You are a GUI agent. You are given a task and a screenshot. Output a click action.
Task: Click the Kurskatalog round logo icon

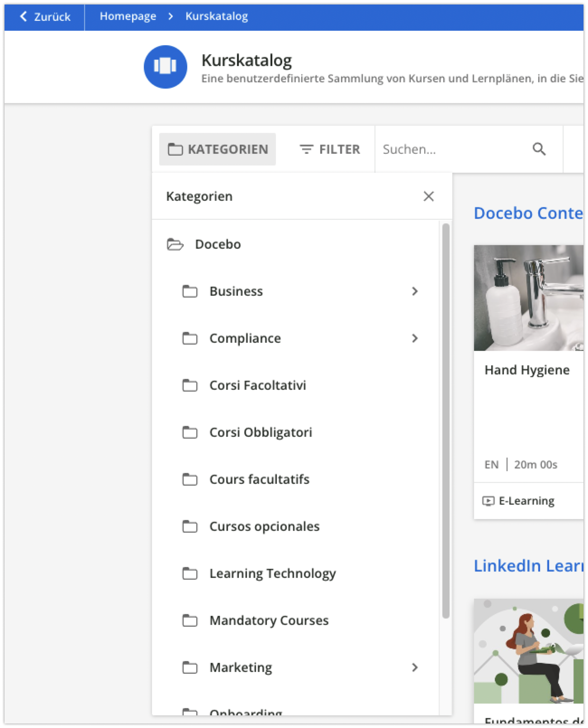[x=166, y=67]
